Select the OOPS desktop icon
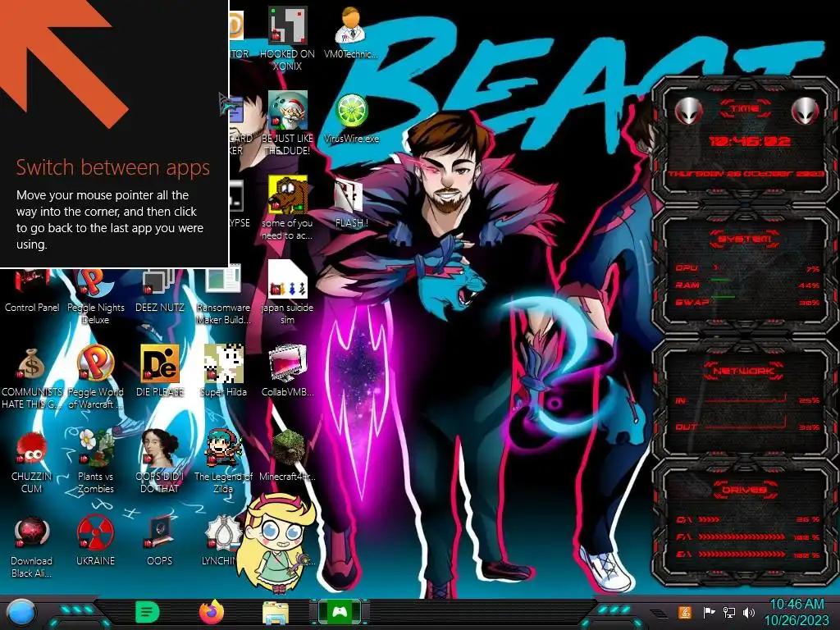Screen dimensions: 840x630 click(159, 533)
